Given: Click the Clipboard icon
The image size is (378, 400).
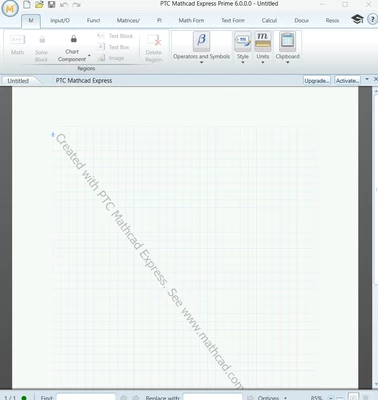Looking at the screenshot, I should click(x=287, y=41).
